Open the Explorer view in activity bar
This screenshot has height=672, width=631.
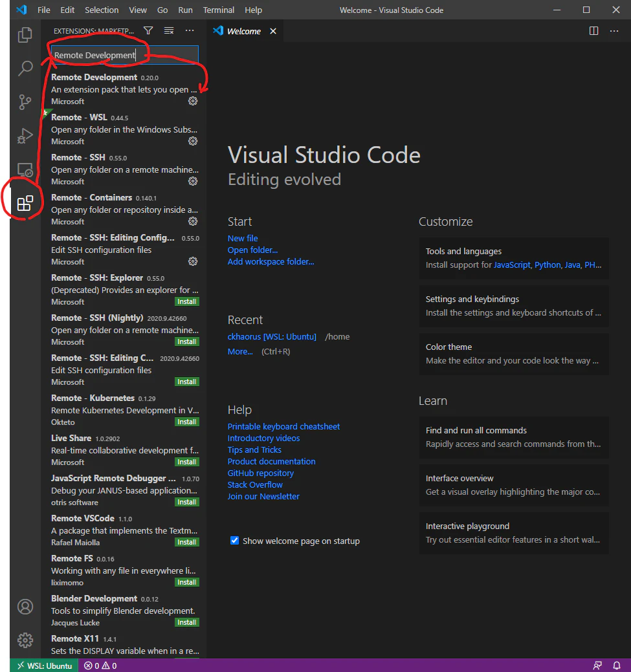[25, 35]
